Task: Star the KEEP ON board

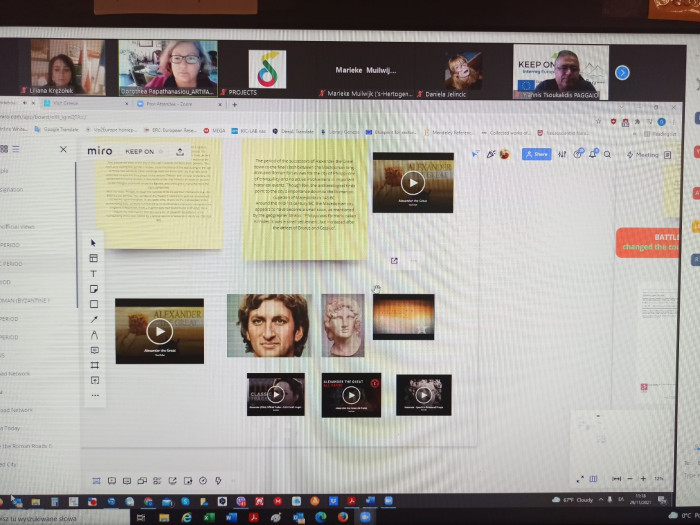Action: [161, 152]
